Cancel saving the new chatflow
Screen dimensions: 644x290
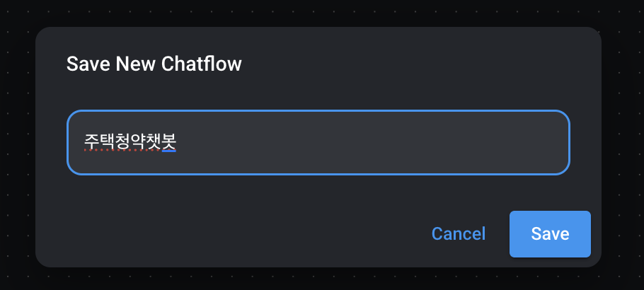coord(459,234)
